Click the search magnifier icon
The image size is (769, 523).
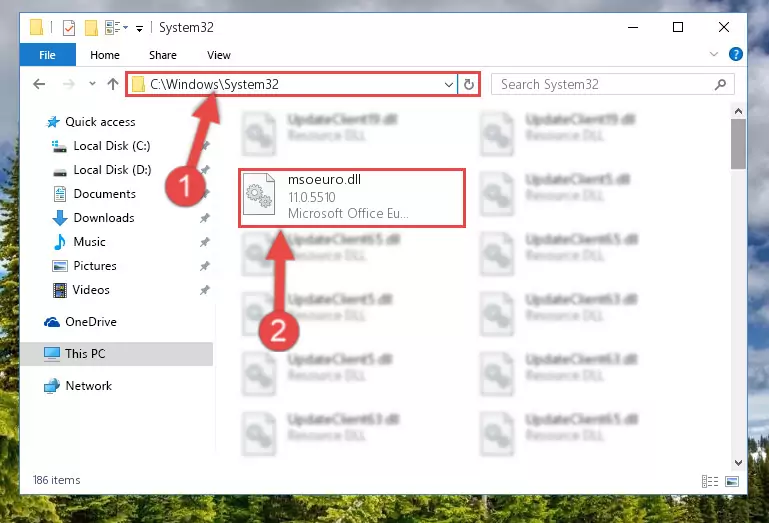point(720,84)
